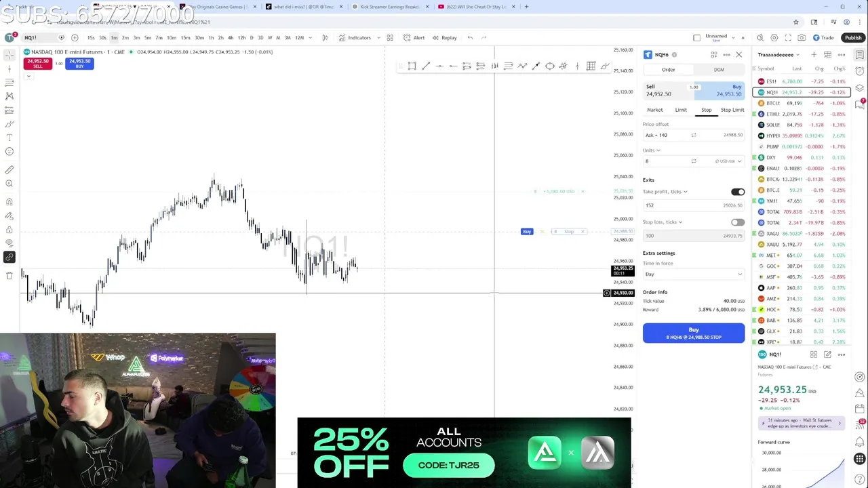Open the object tree layers icon on right sidebar
The height and width of the screenshot is (488, 868).
tap(860, 88)
